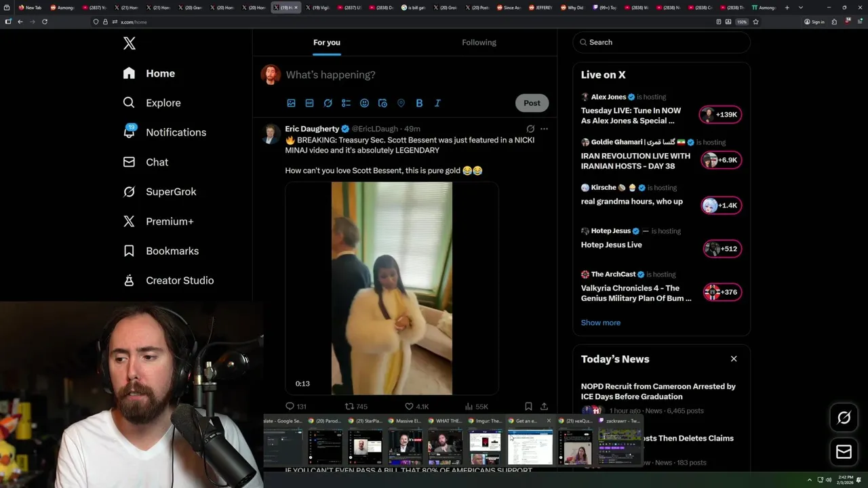Open more options on Eric Daugherty's post
Viewport: 868px width, 488px height.
pos(544,129)
